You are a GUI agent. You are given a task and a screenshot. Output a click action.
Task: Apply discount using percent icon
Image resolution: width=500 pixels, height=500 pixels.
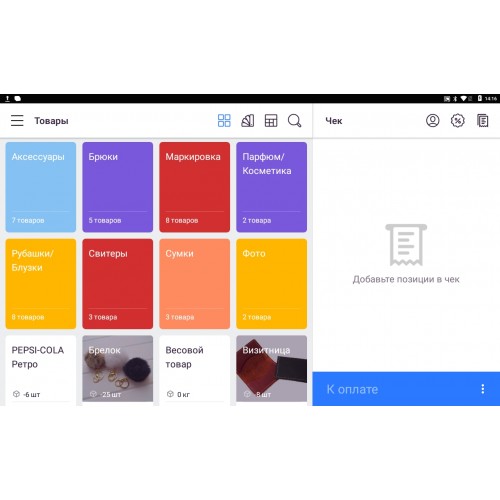click(x=458, y=121)
